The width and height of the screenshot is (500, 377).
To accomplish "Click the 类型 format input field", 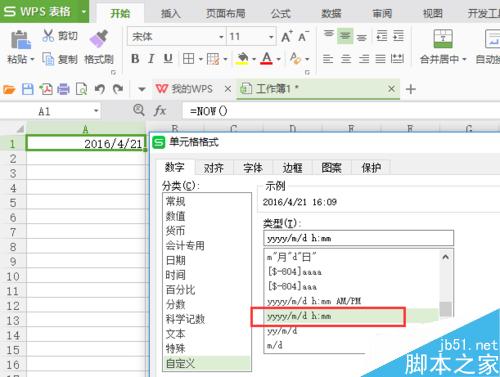I will [x=358, y=238].
